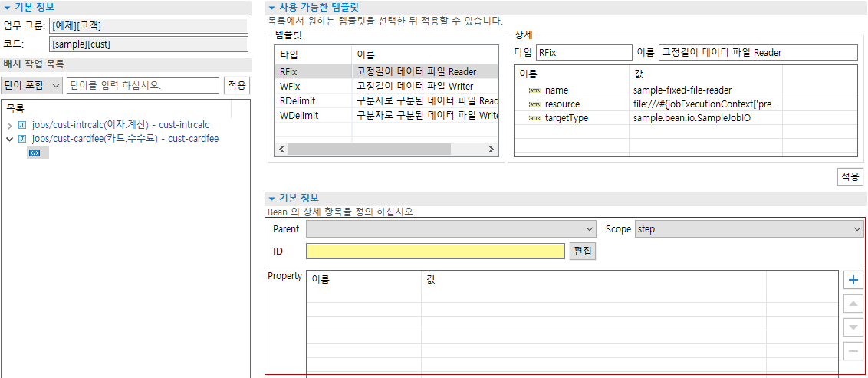Click the template list right scroll arrow

pyautogui.click(x=492, y=149)
